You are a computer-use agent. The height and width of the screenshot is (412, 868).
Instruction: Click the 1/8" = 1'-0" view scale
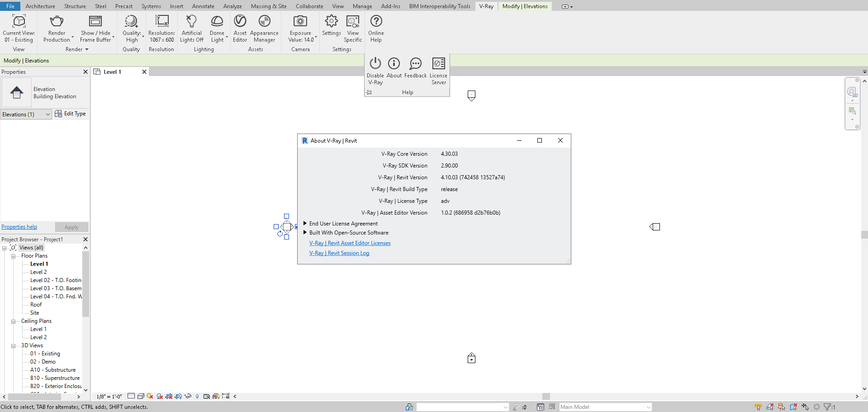coord(109,396)
